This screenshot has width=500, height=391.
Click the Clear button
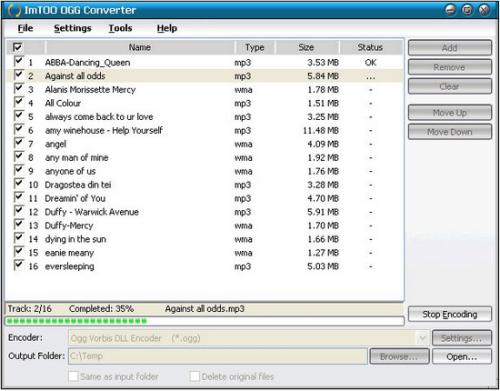450,86
